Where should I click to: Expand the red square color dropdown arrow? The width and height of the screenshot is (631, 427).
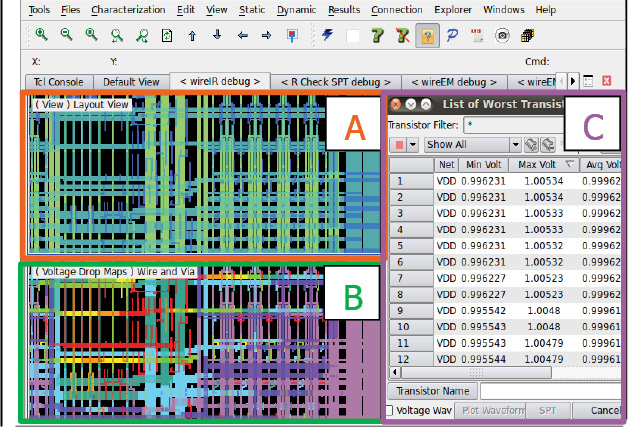coord(413,145)
